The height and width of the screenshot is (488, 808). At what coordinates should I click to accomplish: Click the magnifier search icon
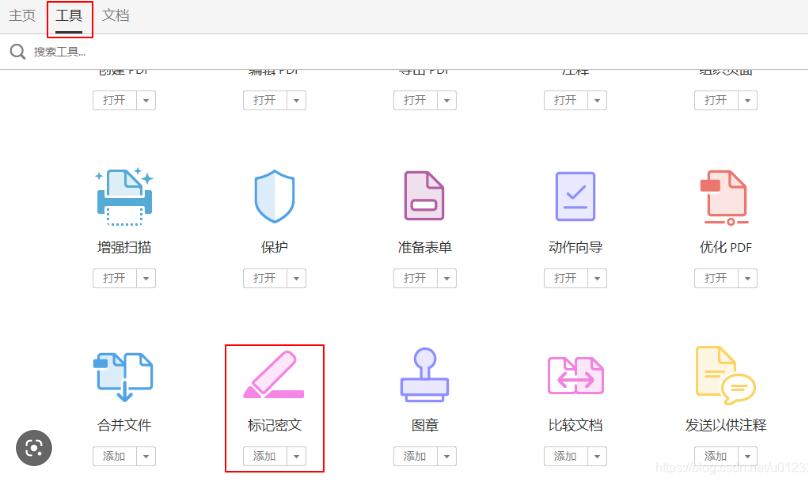click(18, 52)
